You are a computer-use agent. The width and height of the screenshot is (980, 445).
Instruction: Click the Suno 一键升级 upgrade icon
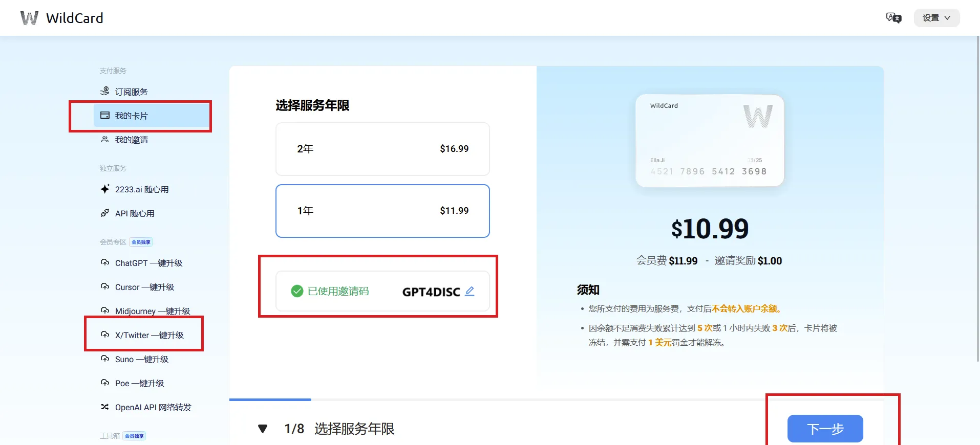point(105,359)
